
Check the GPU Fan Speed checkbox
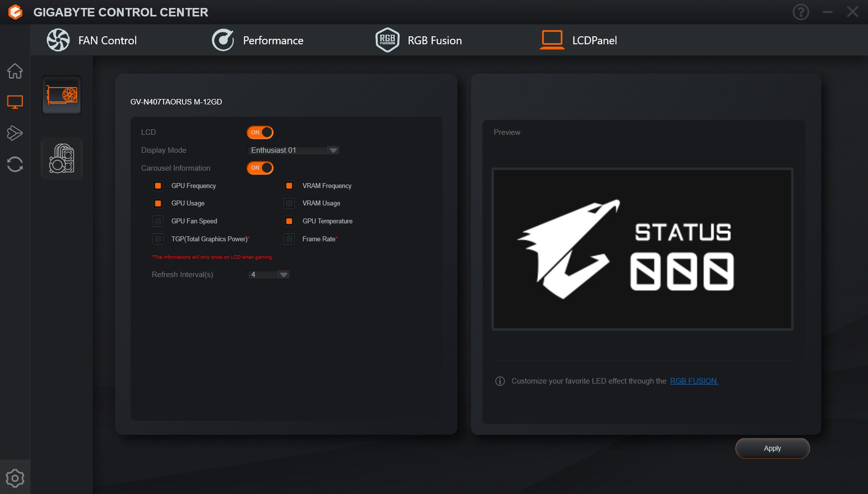coord(158,221)
